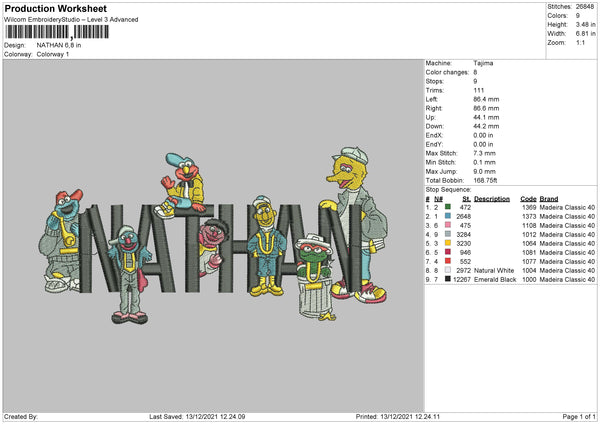Click the Natural White thread swatch
600x424 pixels.
coord(448,270)
